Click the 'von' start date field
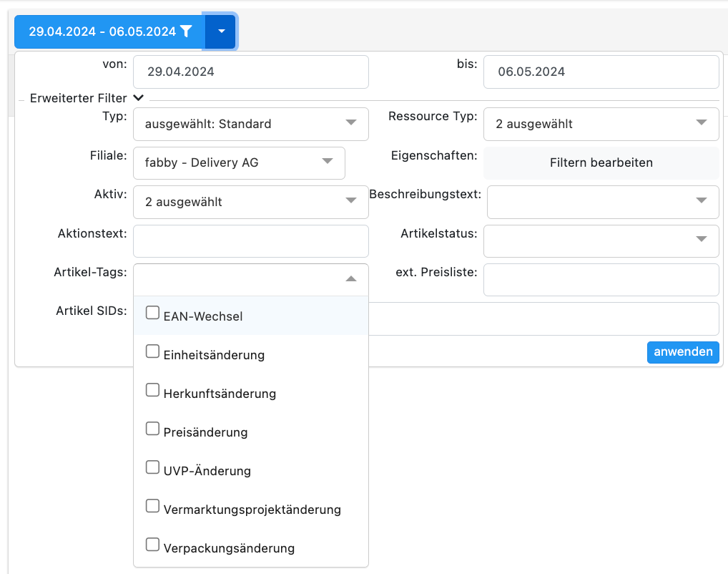The width and height of the screenshot is (728, 574). pyautogui.click(x=250, y=72)
